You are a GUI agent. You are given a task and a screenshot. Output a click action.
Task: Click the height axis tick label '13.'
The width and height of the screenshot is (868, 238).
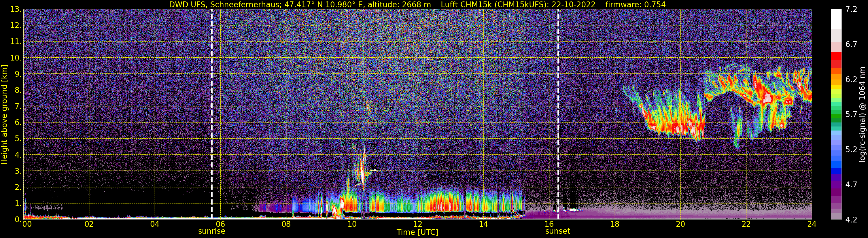pos(16,9)
